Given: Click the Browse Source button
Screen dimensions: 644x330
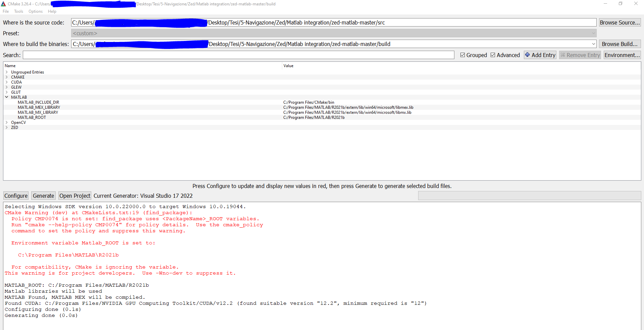Looking at the screenshot, I should tap(620, 22).
